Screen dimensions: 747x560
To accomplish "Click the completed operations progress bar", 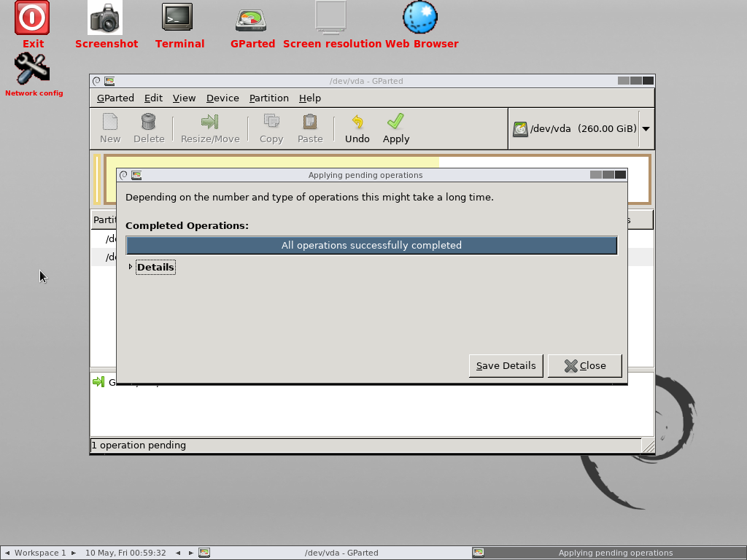I will point(371,245).
